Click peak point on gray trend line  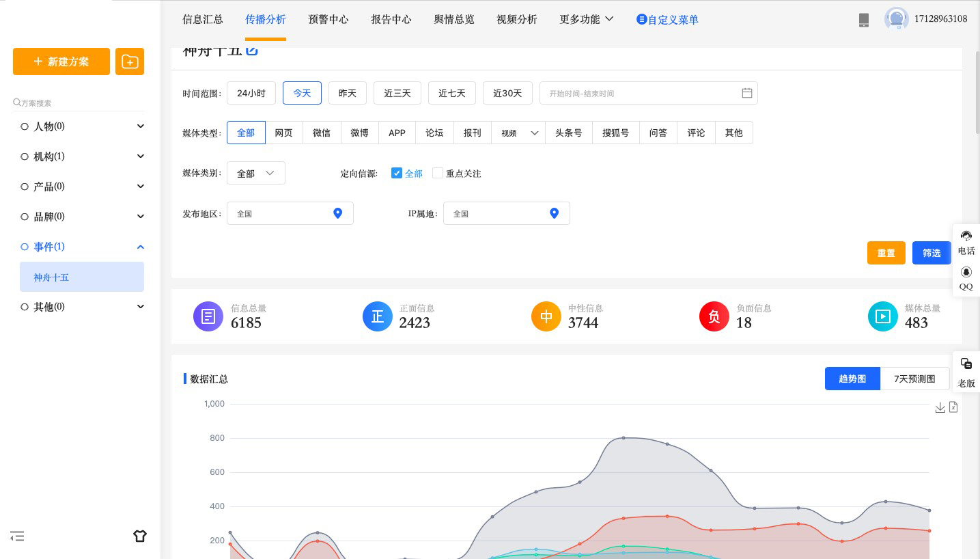(x=624, y=438)
